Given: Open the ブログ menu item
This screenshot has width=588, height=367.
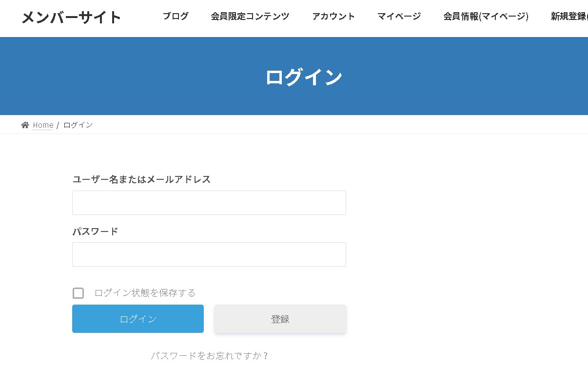Looking at the screenshot, I should tap(176, 16).
